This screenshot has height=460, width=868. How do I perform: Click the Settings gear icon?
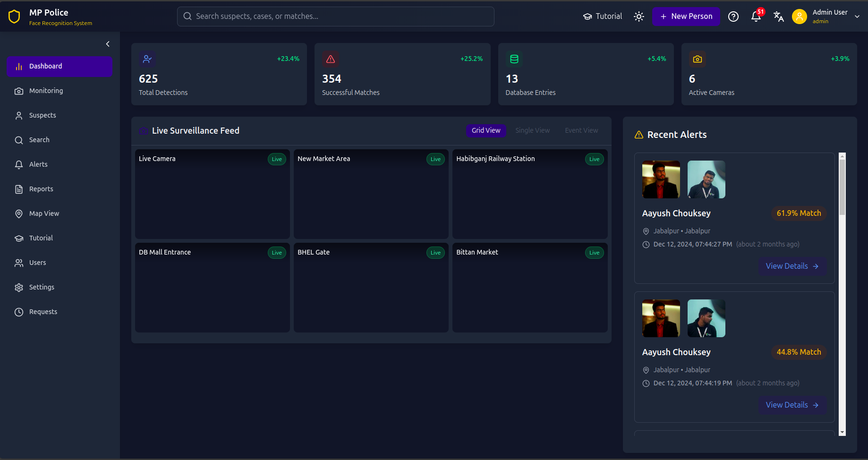click(19, 287)
